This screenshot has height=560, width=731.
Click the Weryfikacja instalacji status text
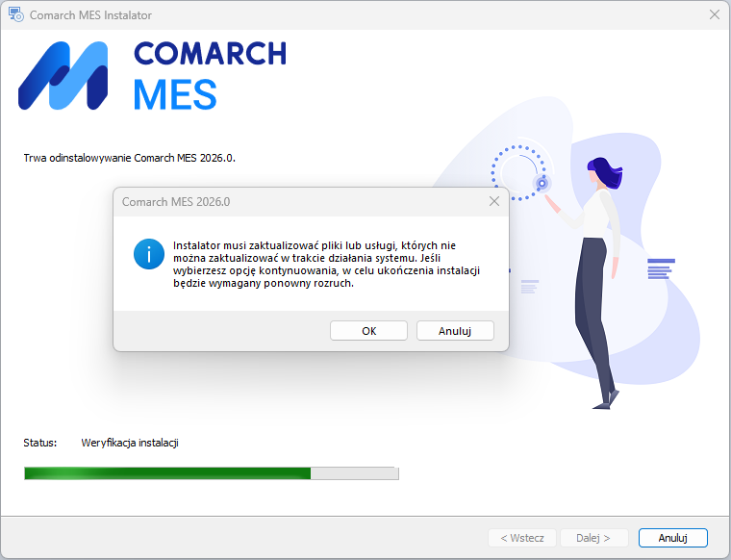tap(130, 443)
